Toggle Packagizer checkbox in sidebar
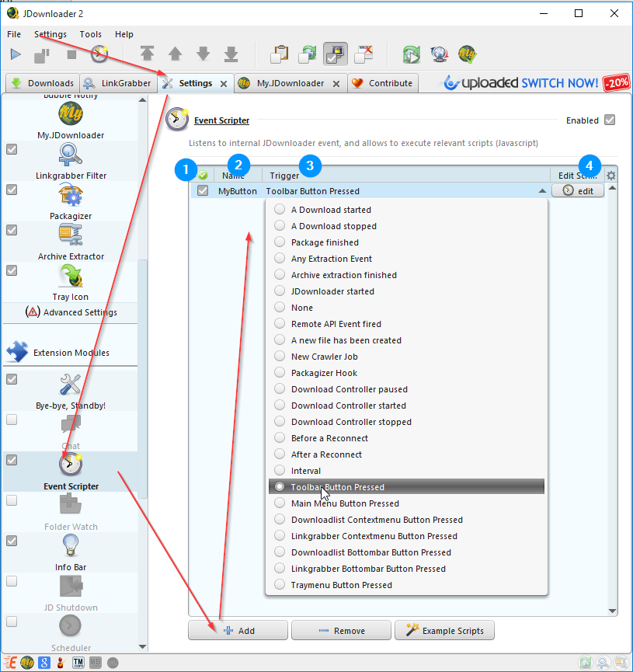Viewport: 633px width, 672px height. pyautogui.click(x=12, y=190)
